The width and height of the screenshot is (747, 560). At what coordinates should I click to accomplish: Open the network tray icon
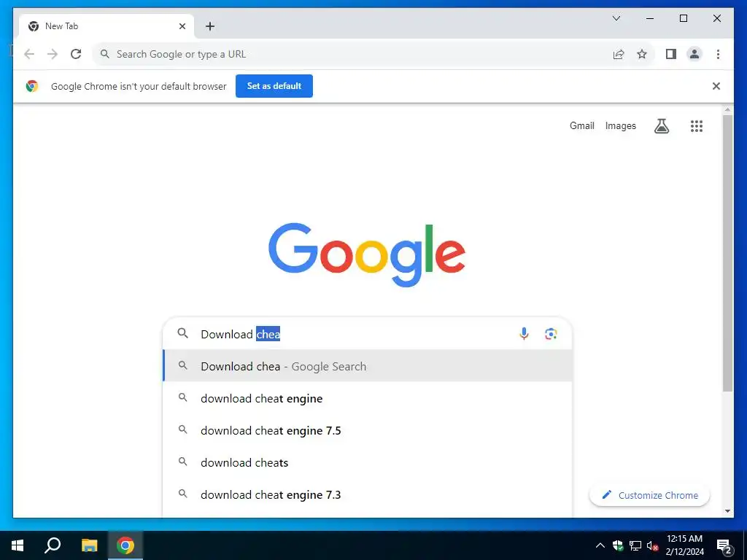point(635,545)
